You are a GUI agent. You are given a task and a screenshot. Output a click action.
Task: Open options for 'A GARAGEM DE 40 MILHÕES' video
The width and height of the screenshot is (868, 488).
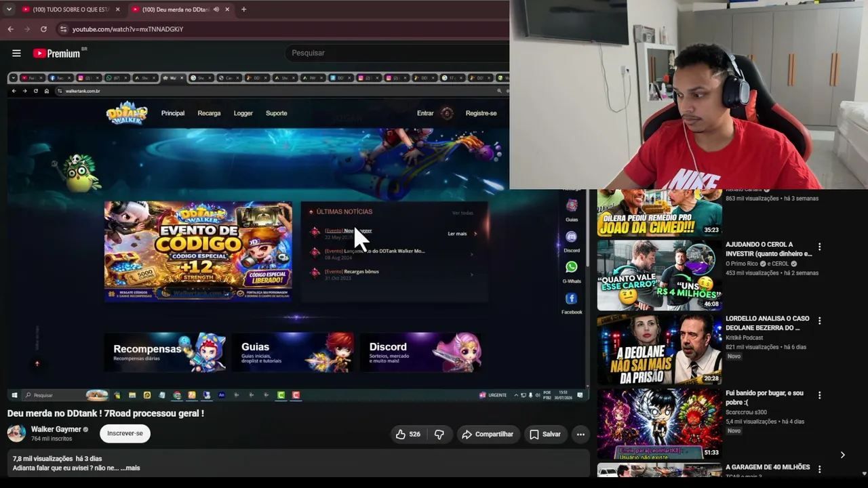pyautogui.click(x=819, y=469)
